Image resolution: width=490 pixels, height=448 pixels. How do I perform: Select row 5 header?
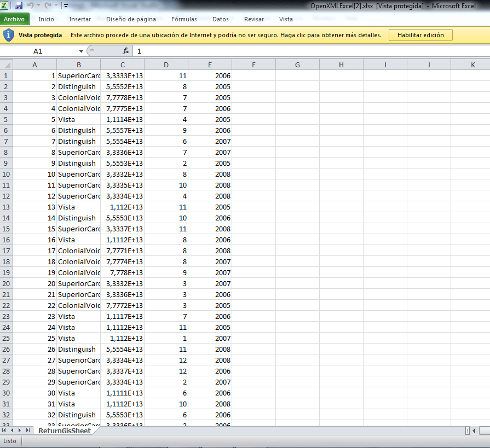pyautogui.click(x=6, y=120)
